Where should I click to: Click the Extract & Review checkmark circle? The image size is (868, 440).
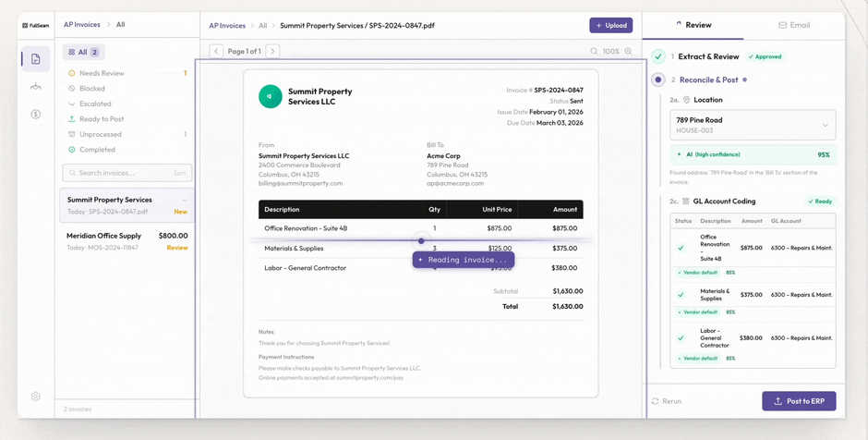[x=657, y=56]
